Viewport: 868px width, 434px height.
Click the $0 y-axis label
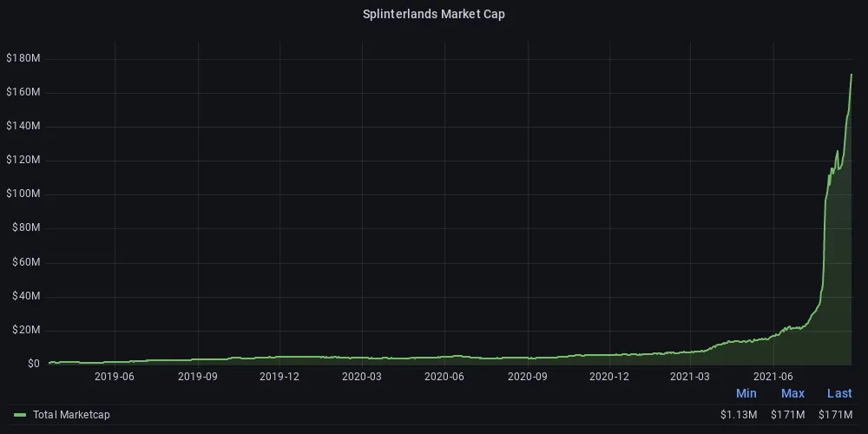click(x=34, y=364)
